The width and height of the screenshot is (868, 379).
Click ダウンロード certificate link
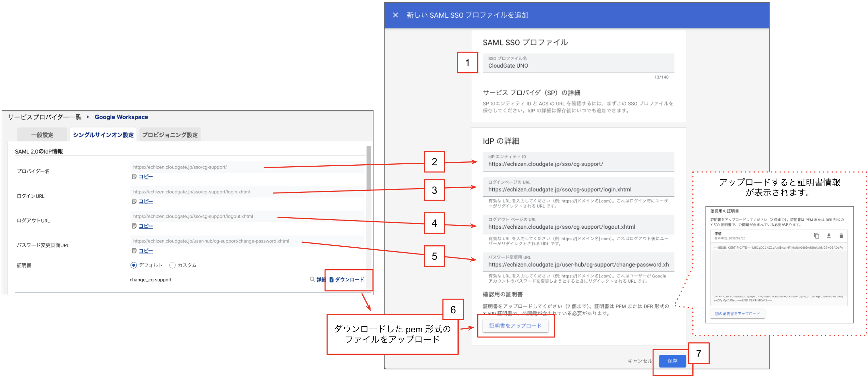click(x=349, y=280)
